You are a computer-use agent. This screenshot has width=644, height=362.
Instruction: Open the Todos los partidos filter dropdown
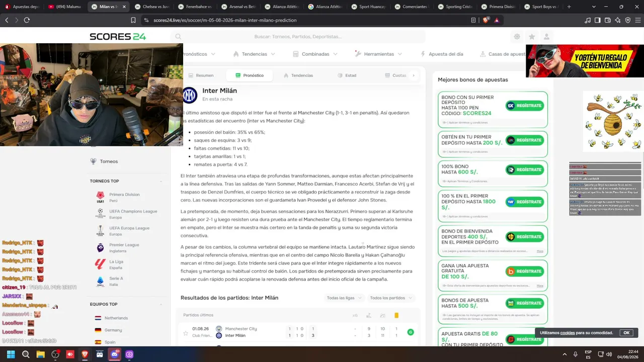pos(391,298)
